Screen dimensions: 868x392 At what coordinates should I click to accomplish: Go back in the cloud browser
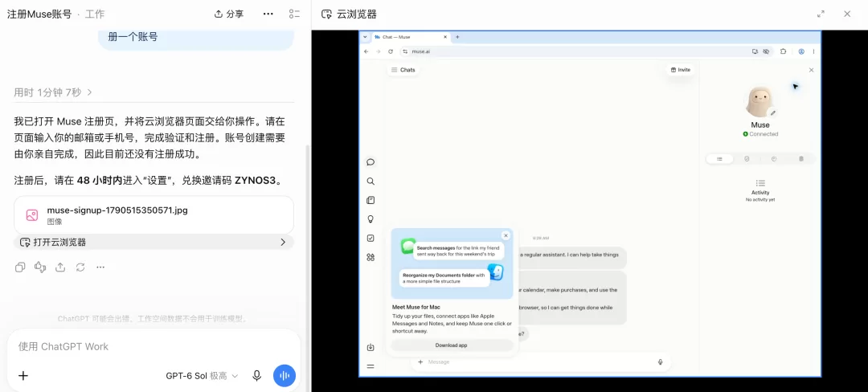[366, 51]
